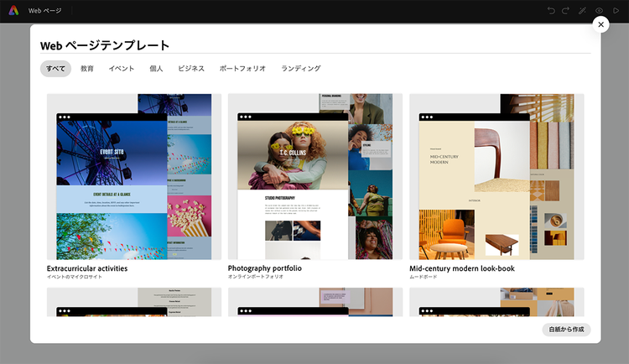Click the redo arrow icon
Viewport: 629px width, 364px height.
(566, 11)
